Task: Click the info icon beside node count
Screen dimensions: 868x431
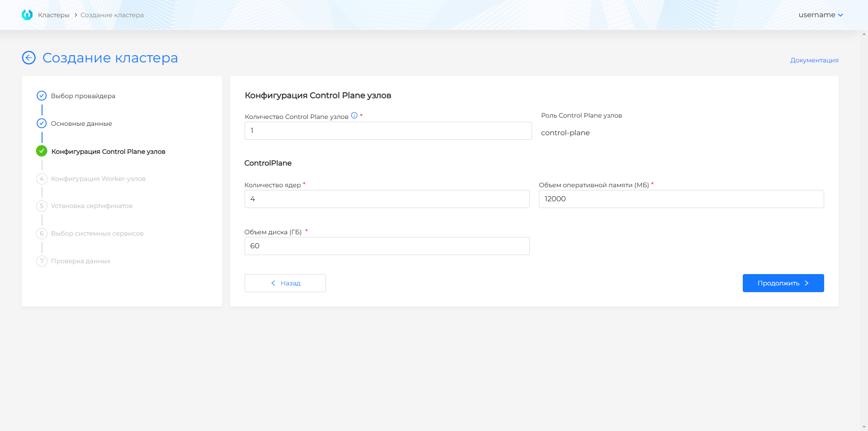Action: pyautogui.click(x=354, y=116)
